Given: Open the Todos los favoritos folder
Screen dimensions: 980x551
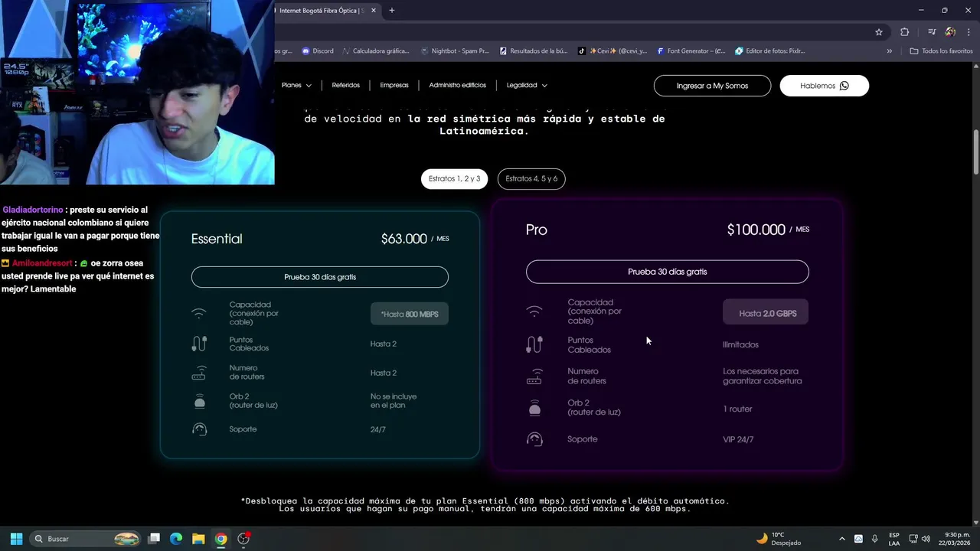Looking at the screenshot, I should (941, 51).
